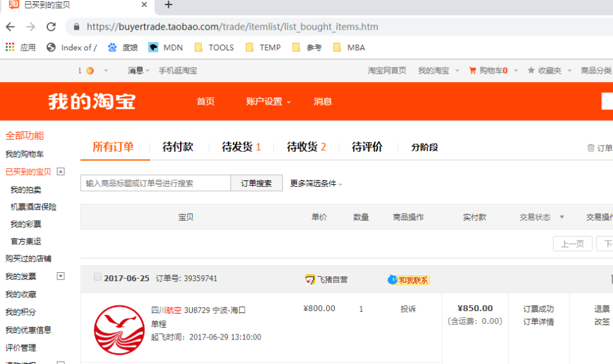The height and width of the screenshot is (364, 613).
Task: Open 淘宝网首页 link
Action: click(386, 70)
